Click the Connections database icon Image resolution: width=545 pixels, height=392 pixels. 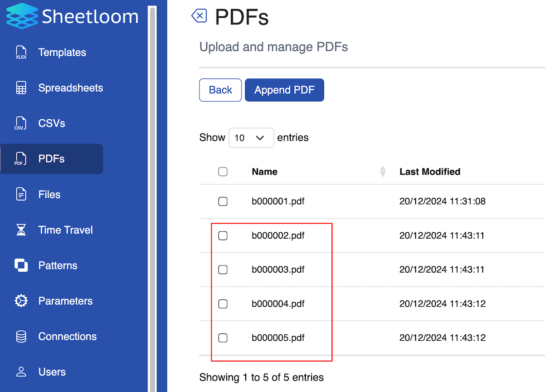click(20, 336)
